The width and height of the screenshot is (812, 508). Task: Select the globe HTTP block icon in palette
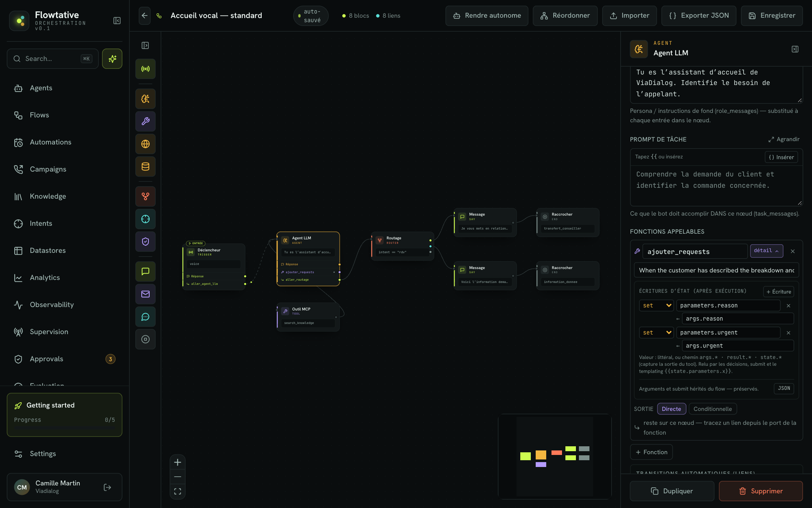(x=145, y=144)
